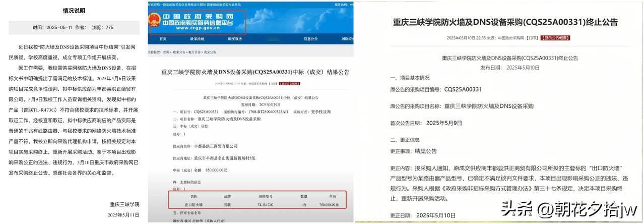Click the 二、更正信息 section heading
The image size is (644, 224).
[x=405, y=140]
